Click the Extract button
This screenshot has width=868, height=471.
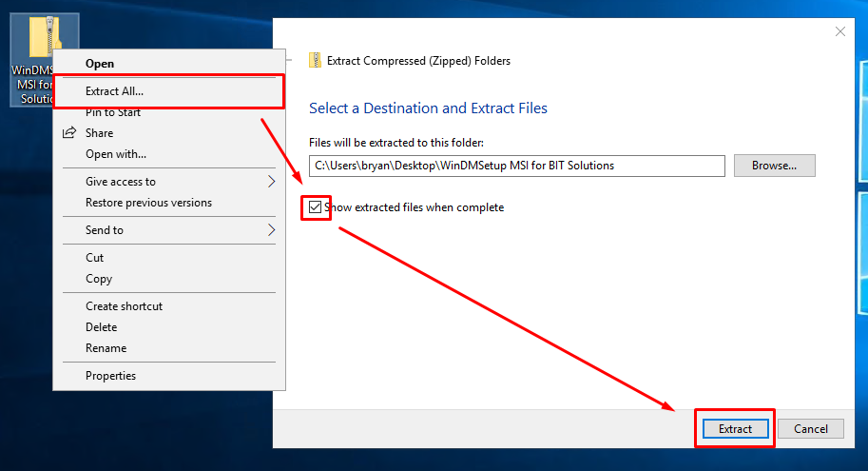tap(735, 429)
